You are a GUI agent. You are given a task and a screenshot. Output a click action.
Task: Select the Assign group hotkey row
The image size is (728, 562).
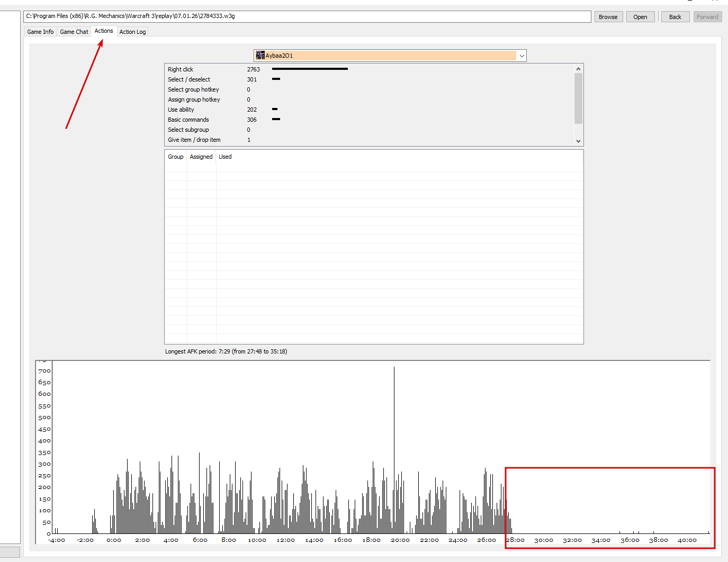[369, 99]
